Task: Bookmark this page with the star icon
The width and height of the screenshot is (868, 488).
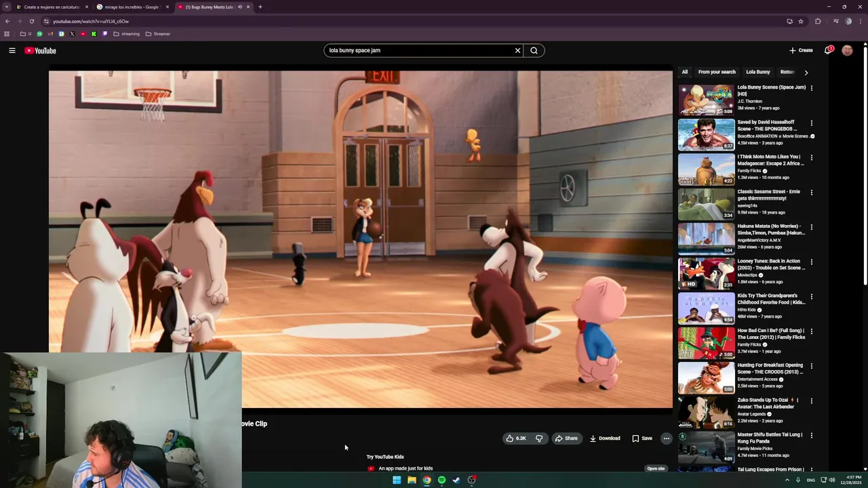Action: [x=801, y=21]
